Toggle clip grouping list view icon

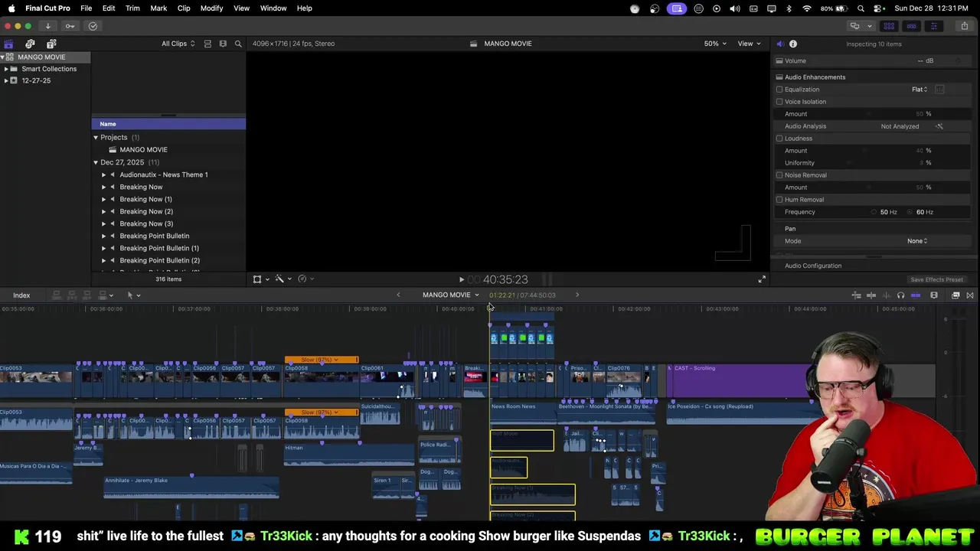point(207,44)
